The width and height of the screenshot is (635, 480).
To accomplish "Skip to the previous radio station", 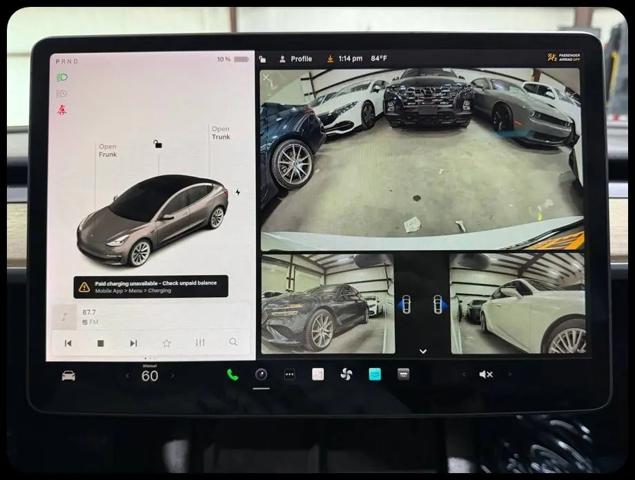I will tap(68, 343).
